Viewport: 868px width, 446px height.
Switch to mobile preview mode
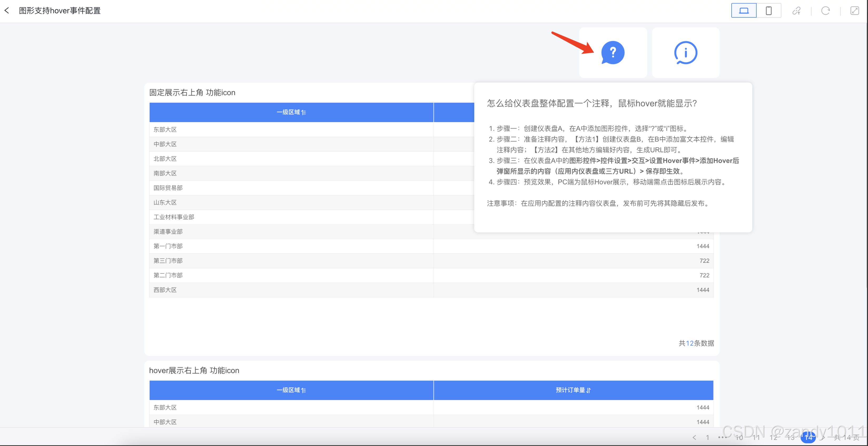click(x=769, y=11)
